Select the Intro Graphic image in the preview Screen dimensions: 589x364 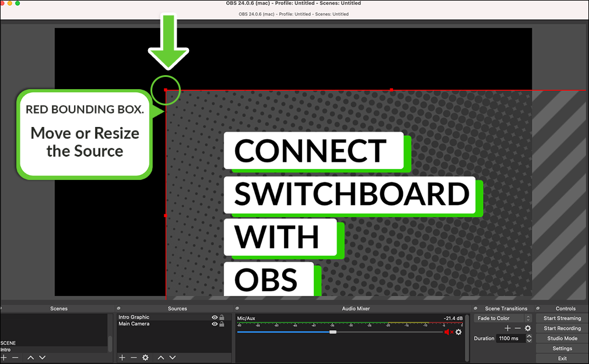click(349, 193)
